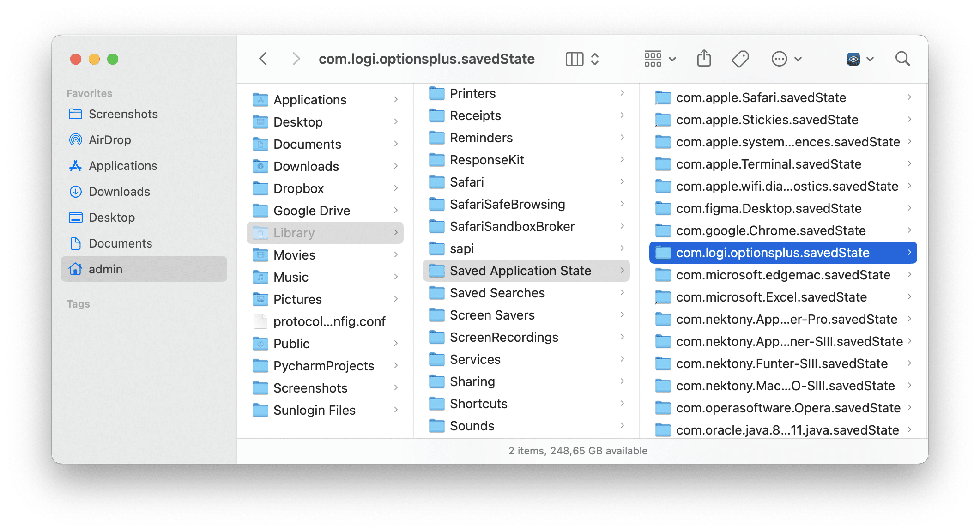
Task: Open Screenshots in Favorites sidebar
Action: click(x=144, y=114)
